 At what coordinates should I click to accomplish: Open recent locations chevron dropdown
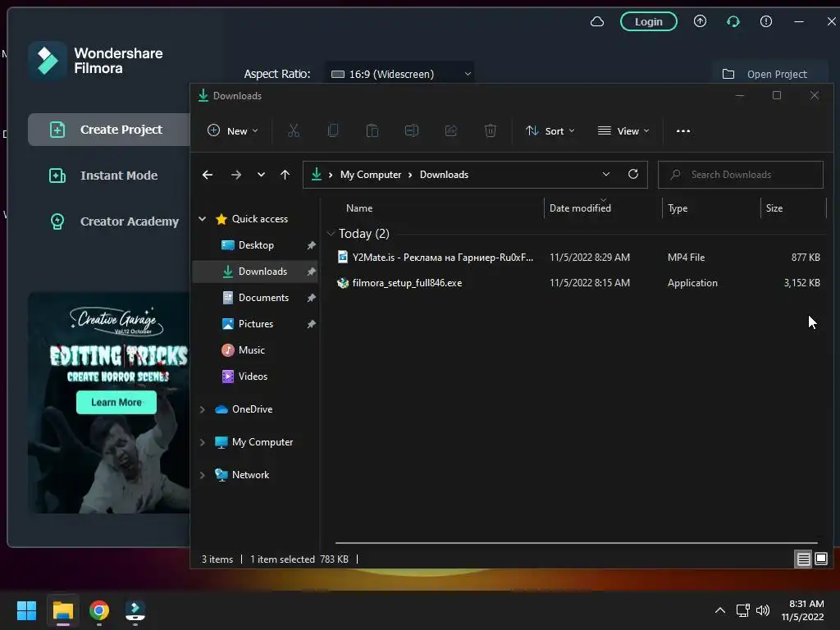pyautogui.click(x=261, y=175)
